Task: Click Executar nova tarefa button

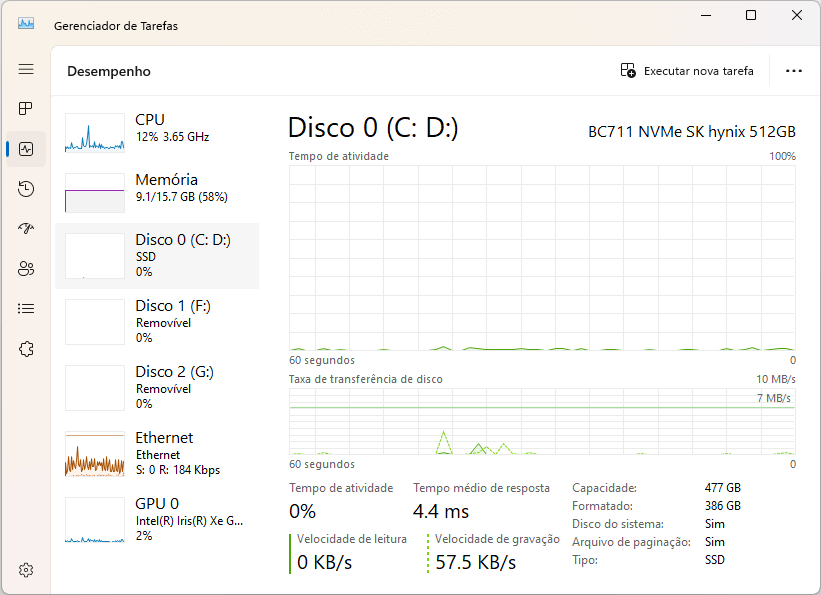Action: tap(687, 71)
